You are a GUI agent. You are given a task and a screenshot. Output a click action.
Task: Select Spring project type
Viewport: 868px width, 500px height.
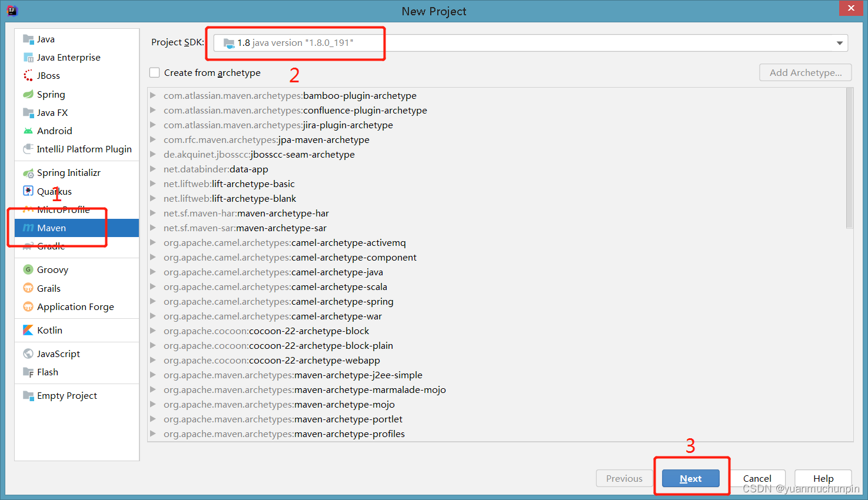click(77, 94)
